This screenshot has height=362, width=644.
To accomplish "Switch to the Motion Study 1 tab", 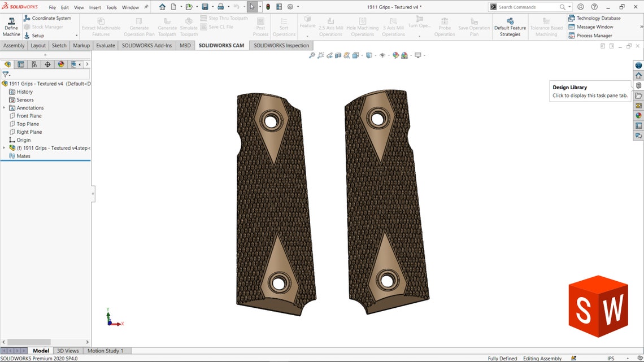I will click(106, 350).
